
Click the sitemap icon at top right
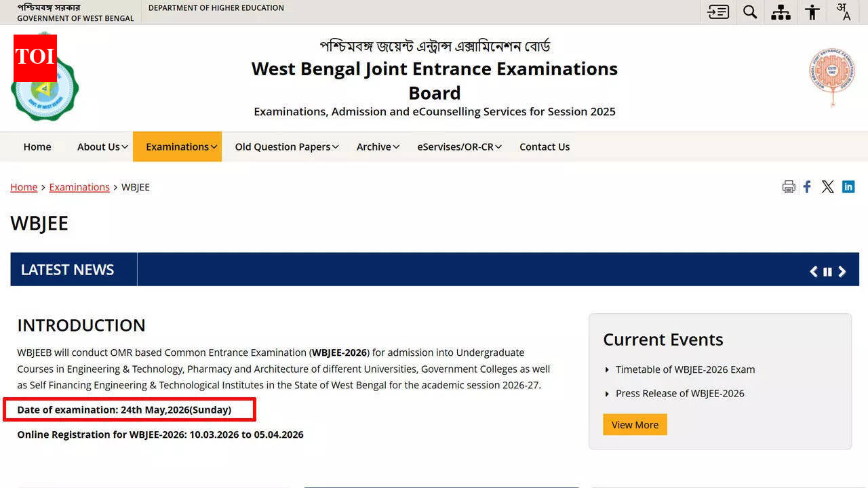pyautogui.click(x=781, y=12)
